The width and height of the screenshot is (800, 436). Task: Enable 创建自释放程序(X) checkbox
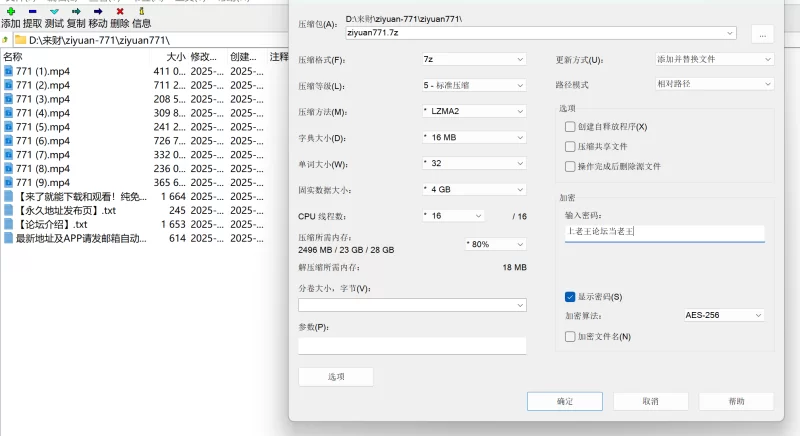(570, 126)
